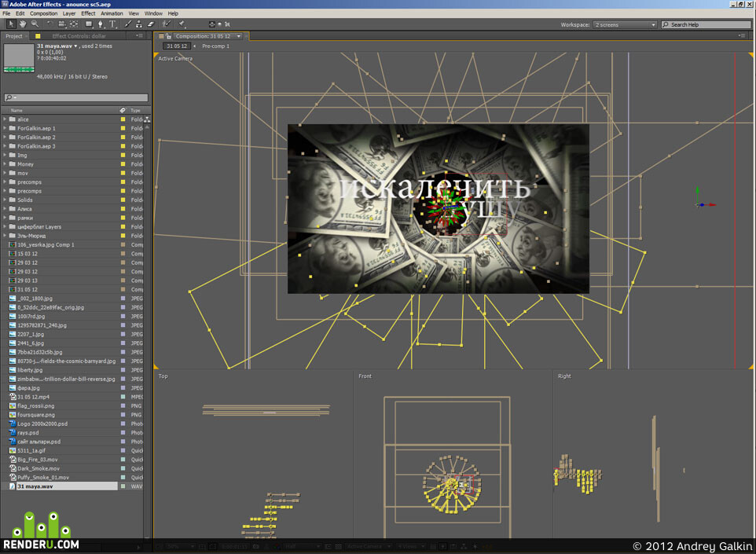Select the Rotation tool
Screen dimensions: 756x554
point(50,24)
